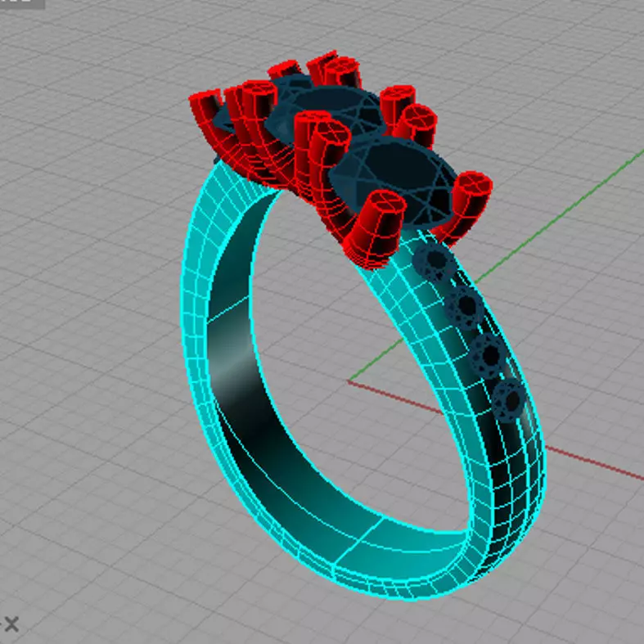The width and height of the screenshot is (644, 644).
Task: Pick the lowest small round stone on shank
Action: click(x=509, y=400)
